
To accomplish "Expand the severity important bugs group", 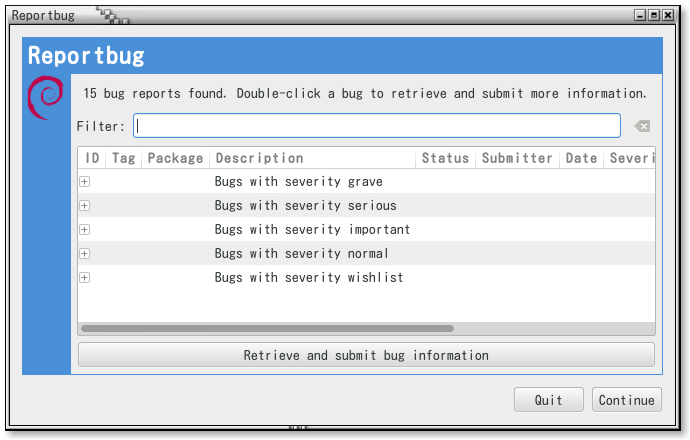I will click(85, 230).
